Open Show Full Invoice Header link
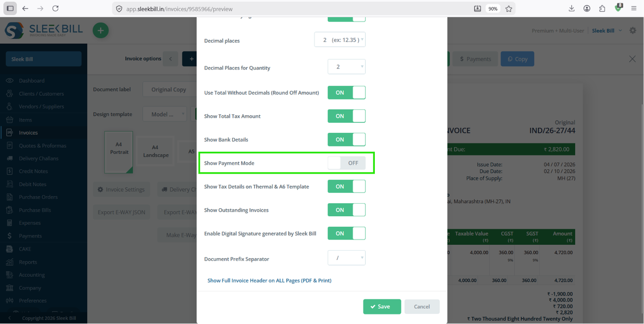This screenshot has width=644, height=324. 269,280
